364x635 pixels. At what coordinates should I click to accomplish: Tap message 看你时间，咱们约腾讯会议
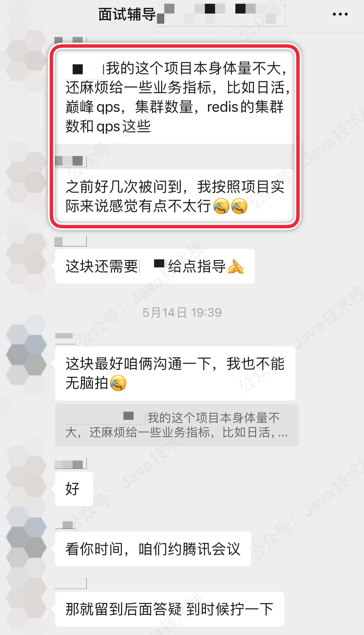153,549
